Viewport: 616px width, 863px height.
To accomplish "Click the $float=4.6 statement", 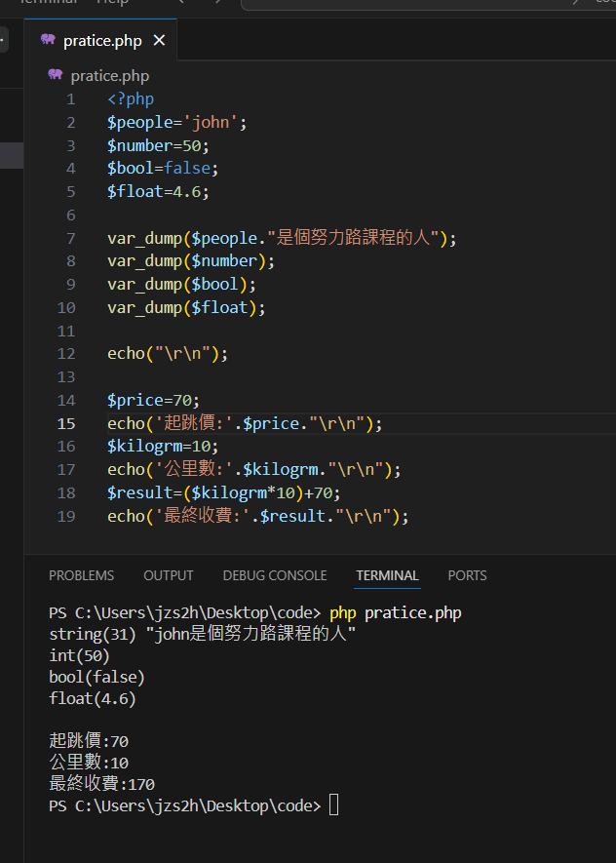I will [159, 191].
